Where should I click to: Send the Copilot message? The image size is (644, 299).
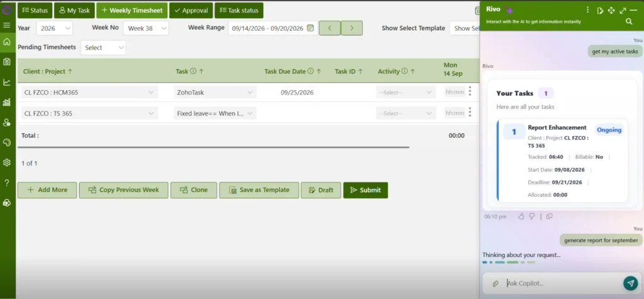click(x=630, y=283)
